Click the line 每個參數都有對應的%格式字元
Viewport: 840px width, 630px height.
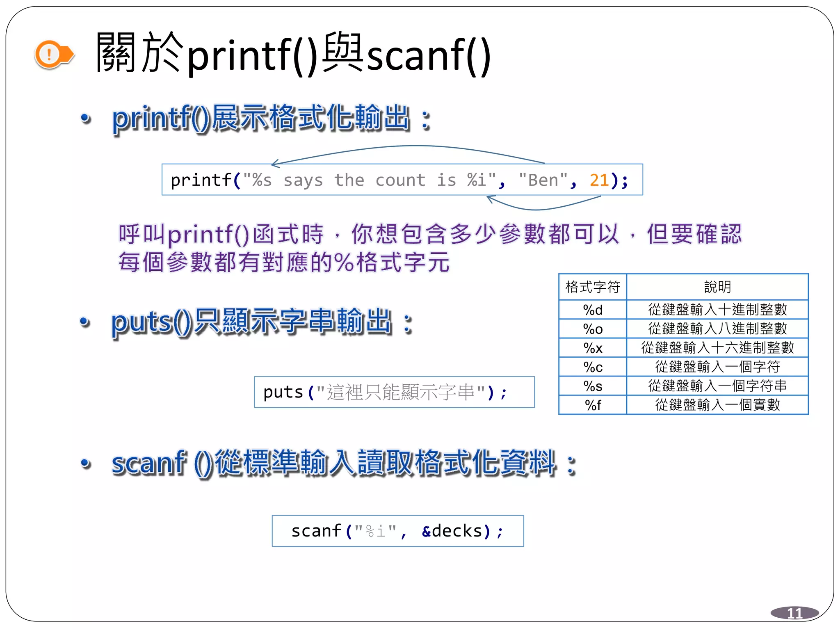284,262
